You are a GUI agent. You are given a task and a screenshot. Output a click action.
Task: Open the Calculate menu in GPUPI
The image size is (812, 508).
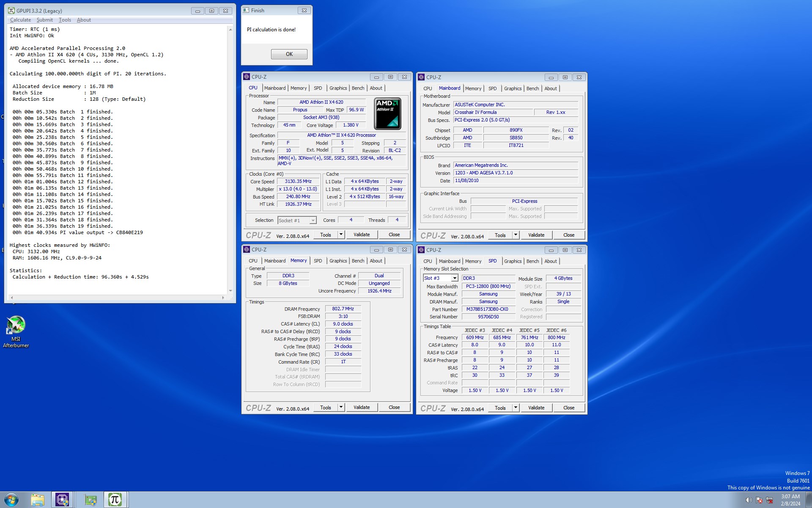20,20
